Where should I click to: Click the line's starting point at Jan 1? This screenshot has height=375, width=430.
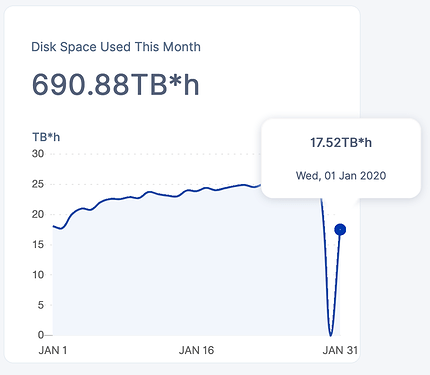53,226
